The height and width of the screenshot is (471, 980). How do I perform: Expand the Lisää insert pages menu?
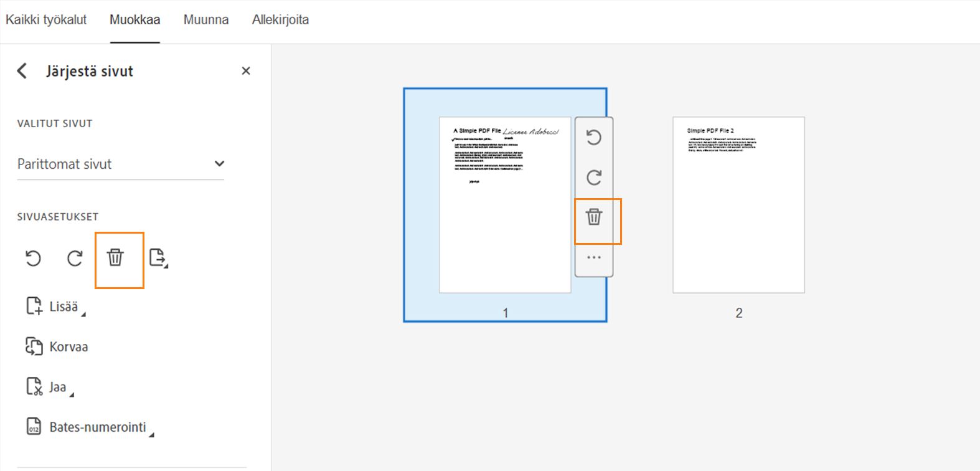(56, 307)
